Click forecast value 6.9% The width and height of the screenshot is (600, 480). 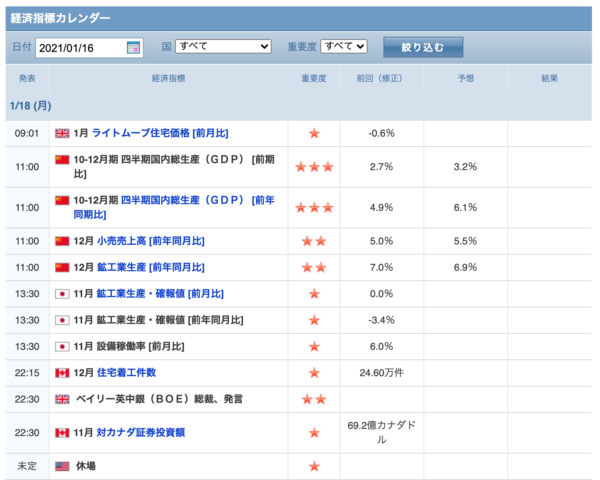(x=465, y=267)
